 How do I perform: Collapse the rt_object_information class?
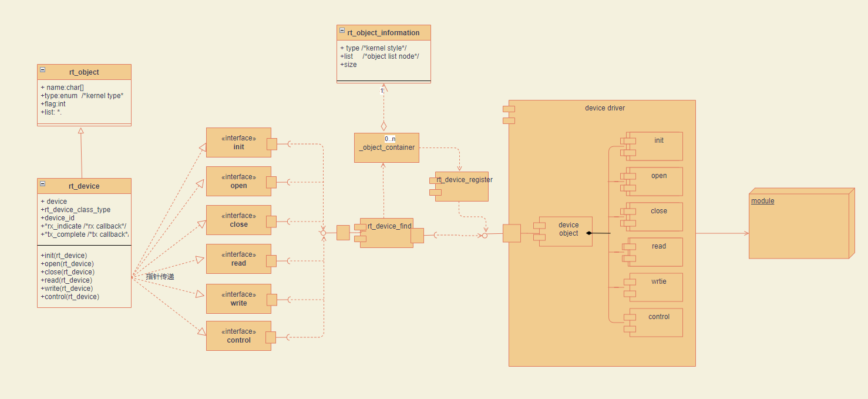pos(341,32)
